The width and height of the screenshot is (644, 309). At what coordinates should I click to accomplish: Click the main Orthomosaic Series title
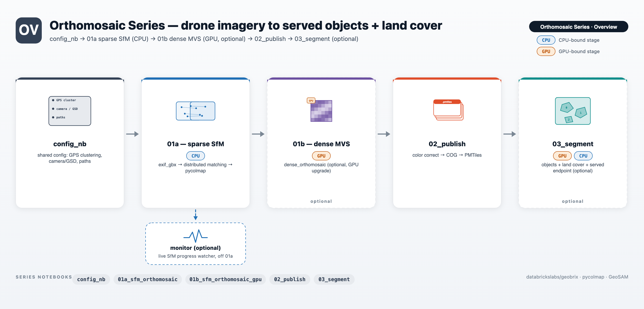pyautogui.click(x=246, y=25)
